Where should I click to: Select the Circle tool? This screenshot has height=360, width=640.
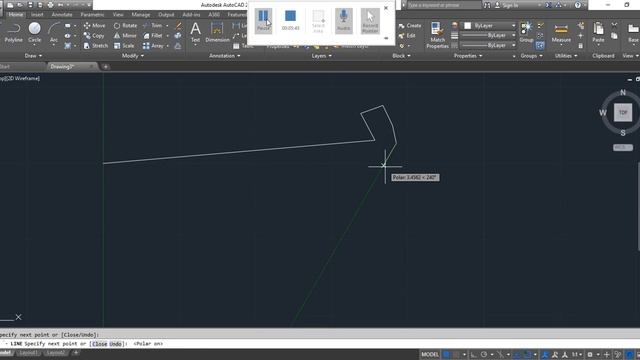35,33
